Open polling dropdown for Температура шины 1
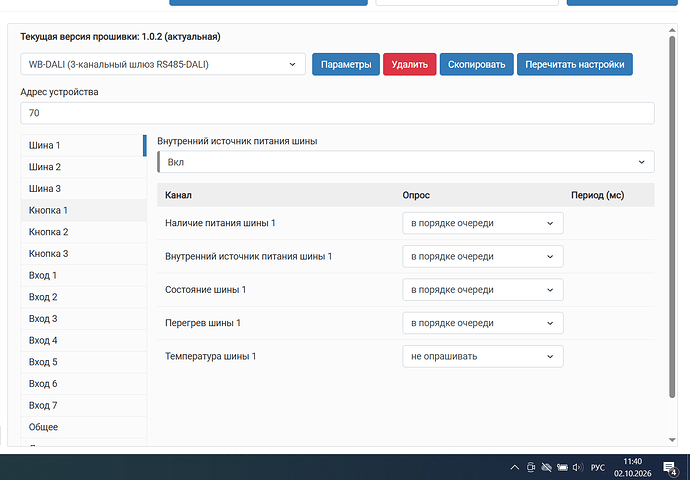 (483, 356)
